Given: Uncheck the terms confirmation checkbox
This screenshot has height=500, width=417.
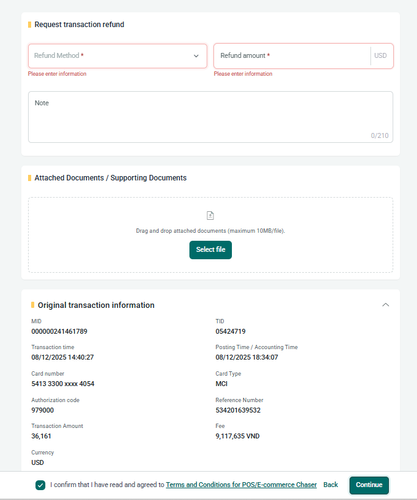Looking at the screenshot, I should coord(40,485).
